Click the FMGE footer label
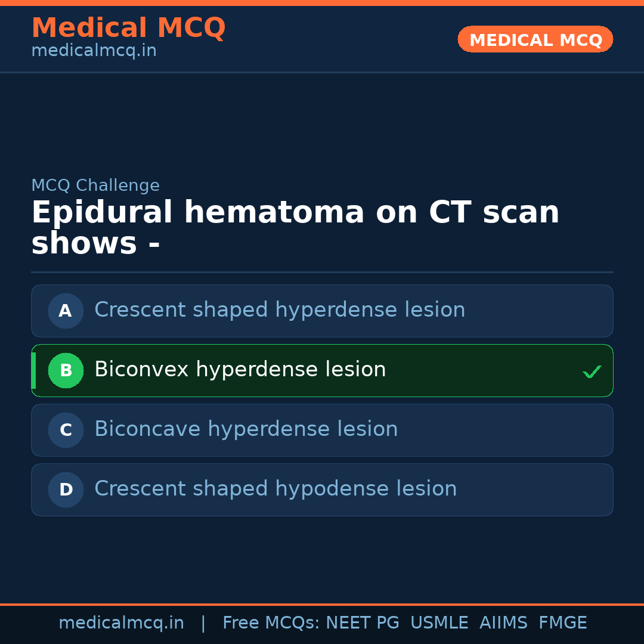644x644 pixels. click(562, 623)
